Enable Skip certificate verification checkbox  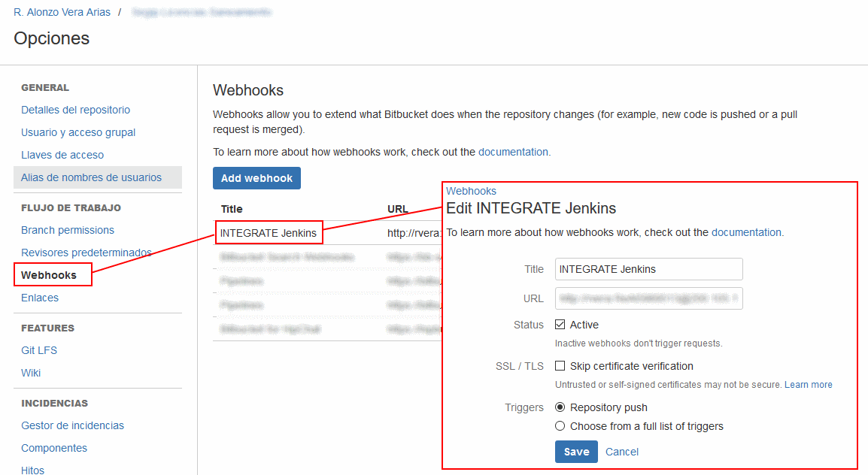560,366
